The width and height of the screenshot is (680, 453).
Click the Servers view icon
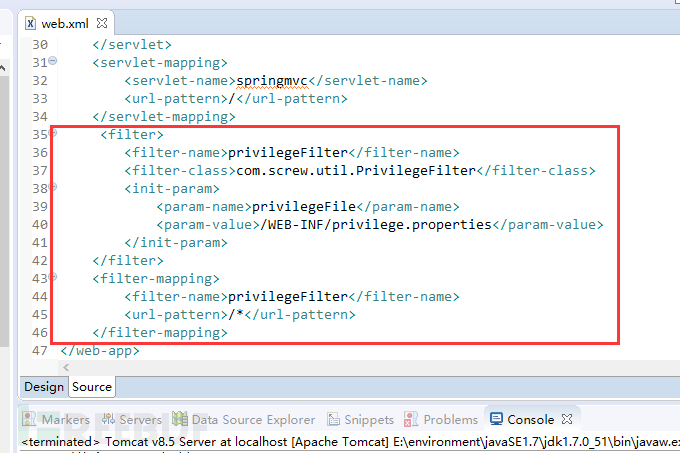pos(108,419)
